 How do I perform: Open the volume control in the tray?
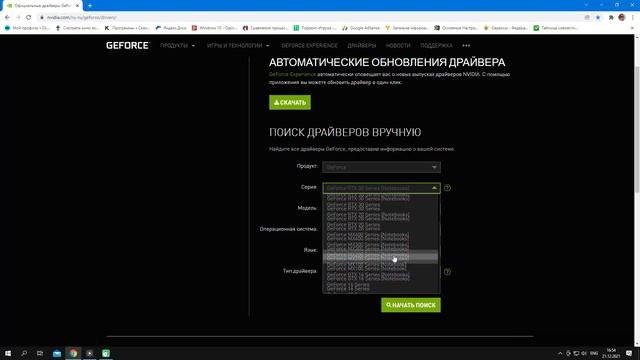pos(584,353)
